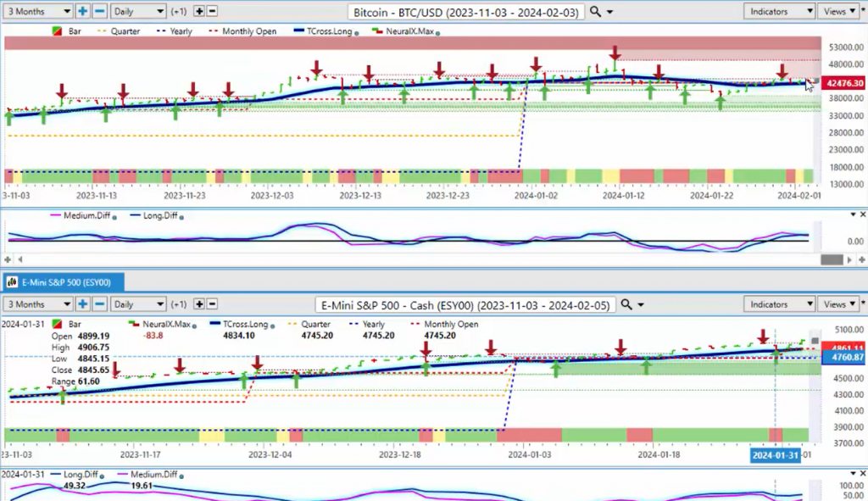Click the dot beside Medium.Diff in E-Mini sub-panel
868x501 pixels.
[181, 476]
